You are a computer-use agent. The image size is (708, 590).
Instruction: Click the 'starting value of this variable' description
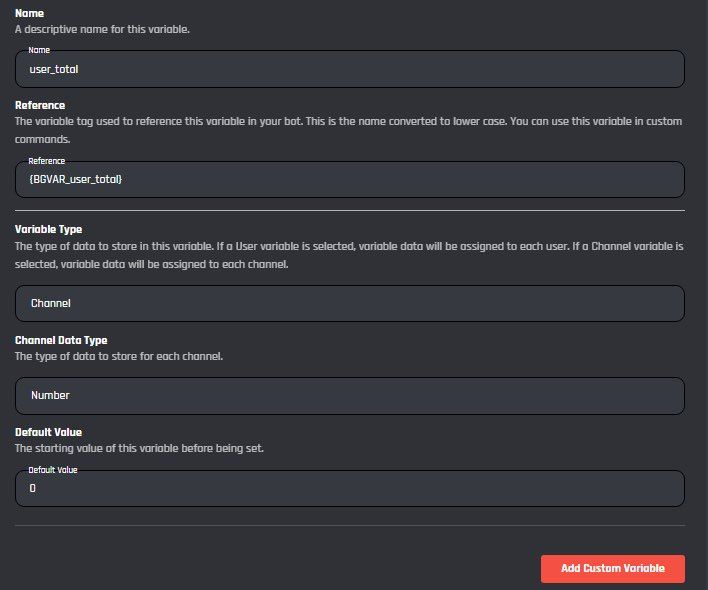139,448
